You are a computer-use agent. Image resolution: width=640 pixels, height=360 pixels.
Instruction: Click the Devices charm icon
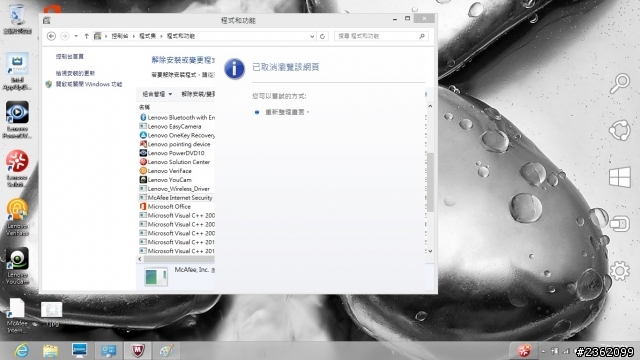coord(620,224)
